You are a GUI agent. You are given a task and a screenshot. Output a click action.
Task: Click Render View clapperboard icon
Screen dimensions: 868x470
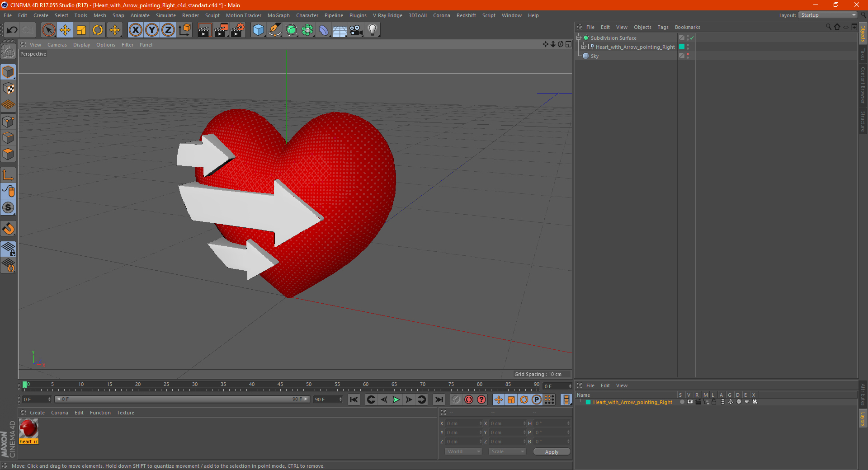tap(205, 30)
